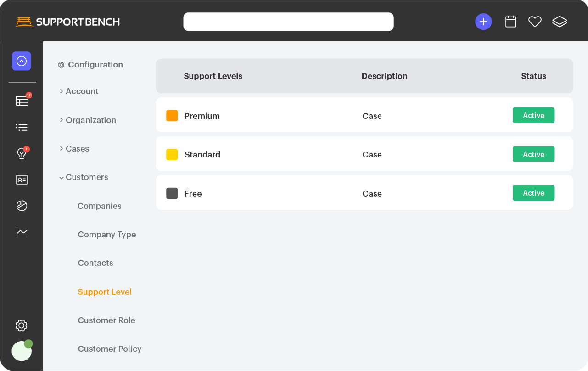
Task: Select the task list icon in sidebar
Action: [x=22, y=127]
